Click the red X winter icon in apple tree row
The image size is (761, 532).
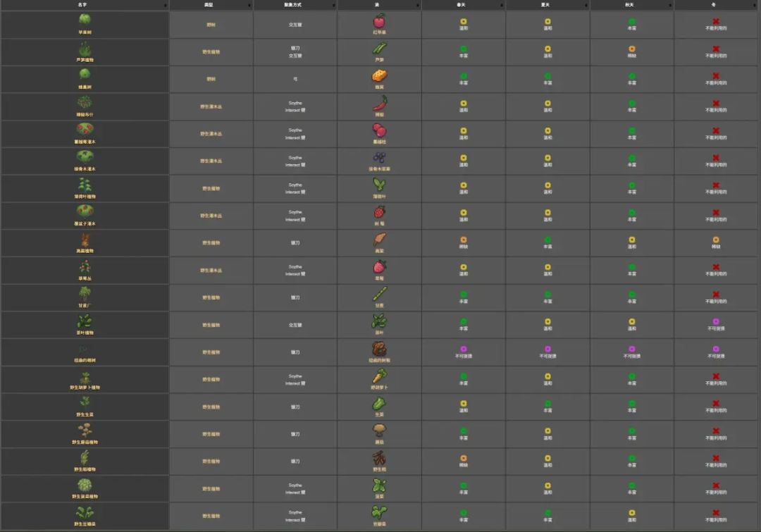pos(716,21)
